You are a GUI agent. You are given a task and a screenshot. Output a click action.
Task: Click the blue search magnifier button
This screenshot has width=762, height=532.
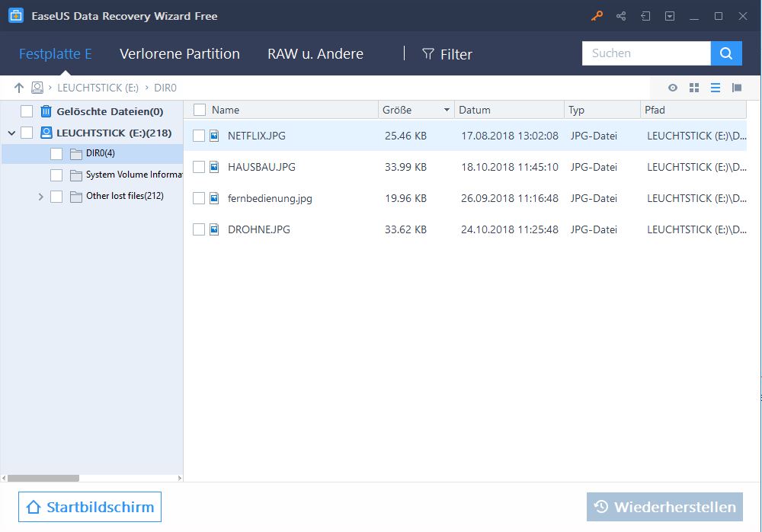726,53
